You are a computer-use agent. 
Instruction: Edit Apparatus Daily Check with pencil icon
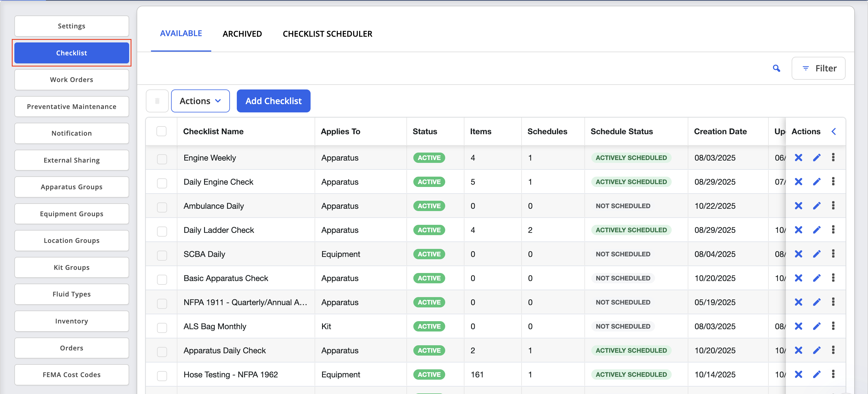click(x=816, y=350)
